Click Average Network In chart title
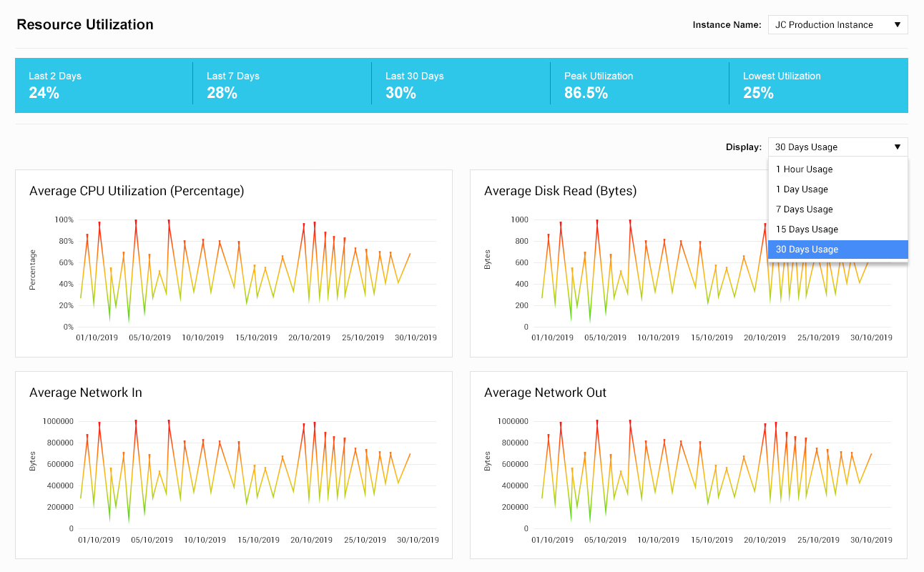Image resolution: width=924 pixels, height=572 pixels. pos(86,393)
